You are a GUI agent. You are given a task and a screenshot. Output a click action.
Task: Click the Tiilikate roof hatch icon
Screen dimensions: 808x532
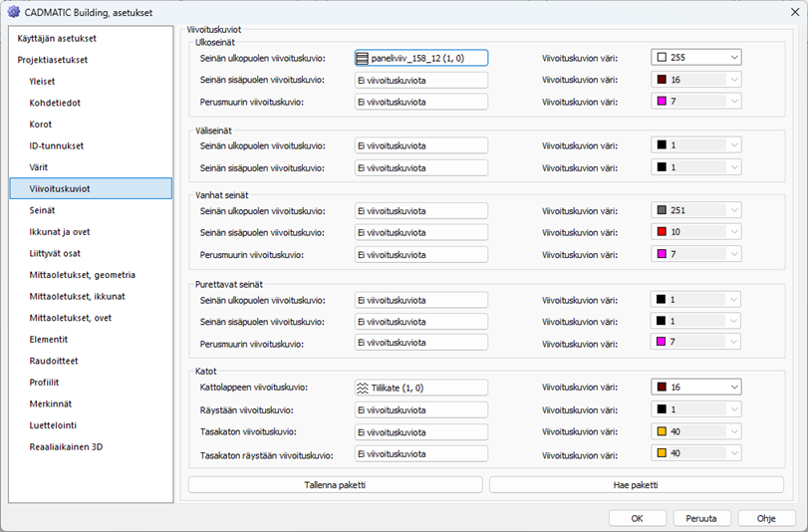(363, 388)
